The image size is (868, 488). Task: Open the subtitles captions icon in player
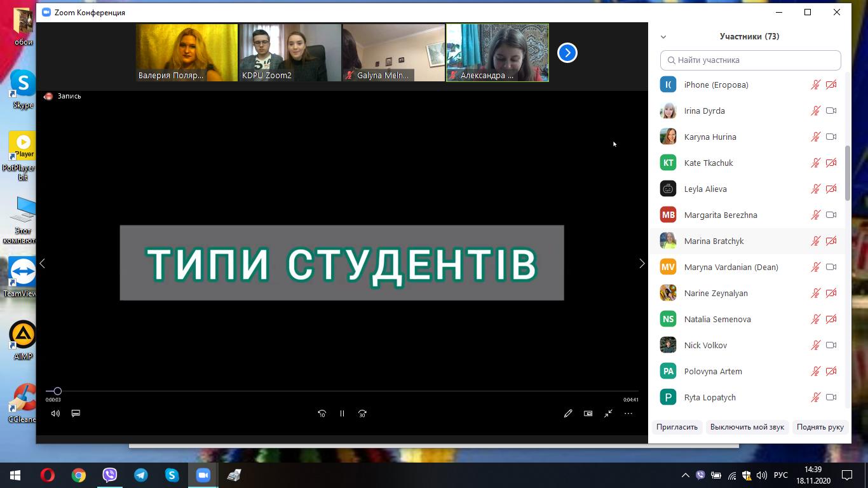point(76,414)
